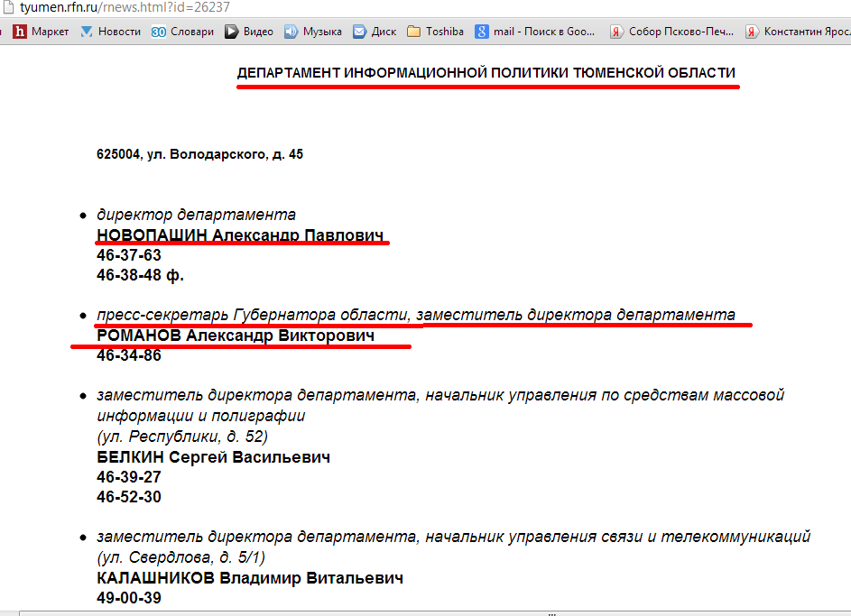
Task: Click phone number 46-34-86
Action: coord(129,355)
